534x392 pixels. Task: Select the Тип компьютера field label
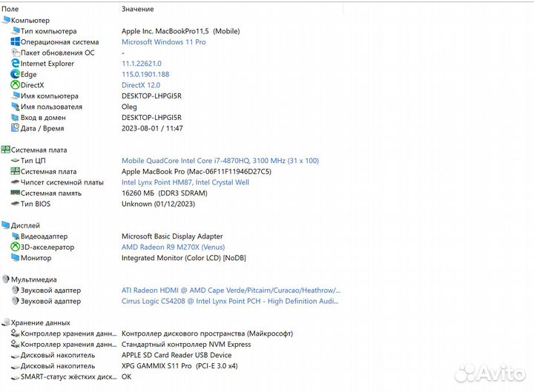click(x=48, y=31)
